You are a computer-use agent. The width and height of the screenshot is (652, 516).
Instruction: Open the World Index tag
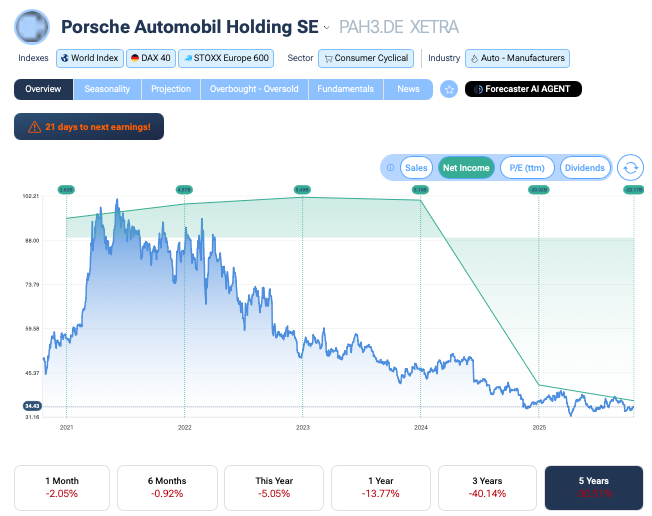(89, 58)
